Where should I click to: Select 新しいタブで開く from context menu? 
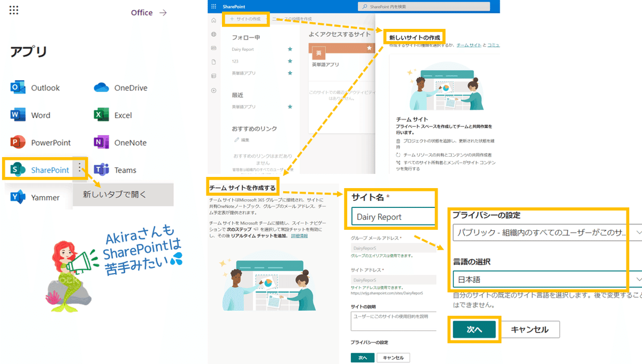tap(123, 195)
